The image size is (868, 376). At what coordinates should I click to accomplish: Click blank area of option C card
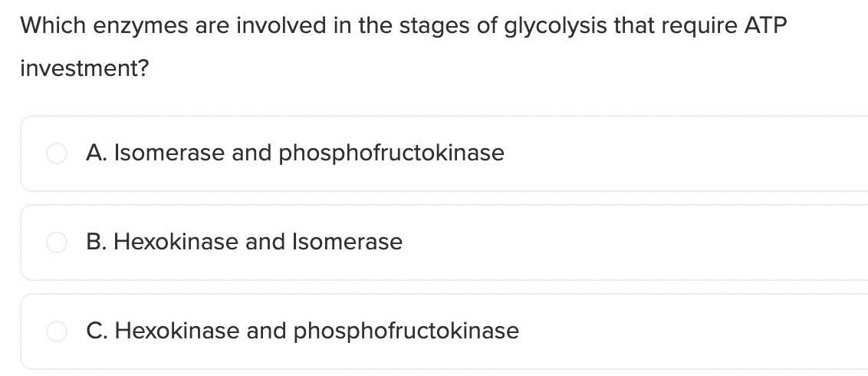coord(692,331)
